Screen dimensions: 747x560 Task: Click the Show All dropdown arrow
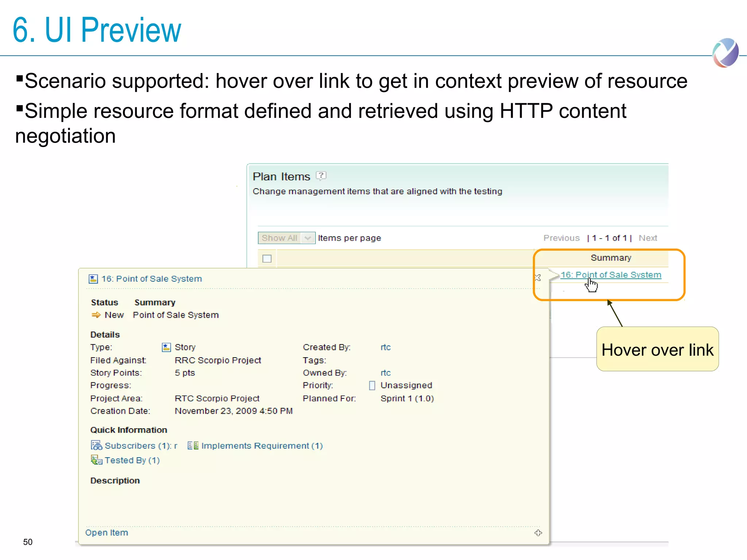pyautogui.click(x=308, y=238)
